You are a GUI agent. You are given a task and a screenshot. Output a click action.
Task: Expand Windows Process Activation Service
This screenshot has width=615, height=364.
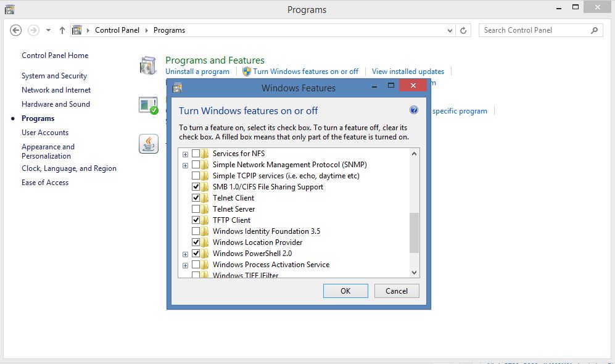pyautogui.click(x=185, y=265)
